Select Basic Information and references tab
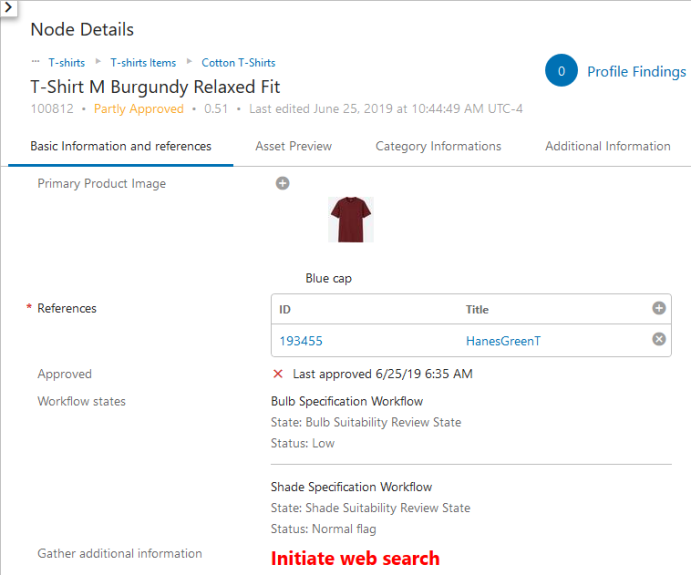Screen dimensions: 691x575 pyautogui.click(x=121, y=146)
